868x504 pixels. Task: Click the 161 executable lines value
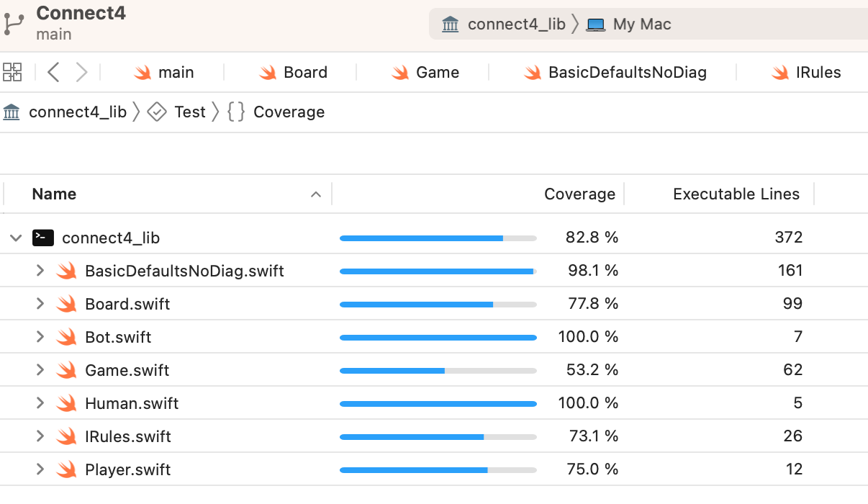pos(790,271)
